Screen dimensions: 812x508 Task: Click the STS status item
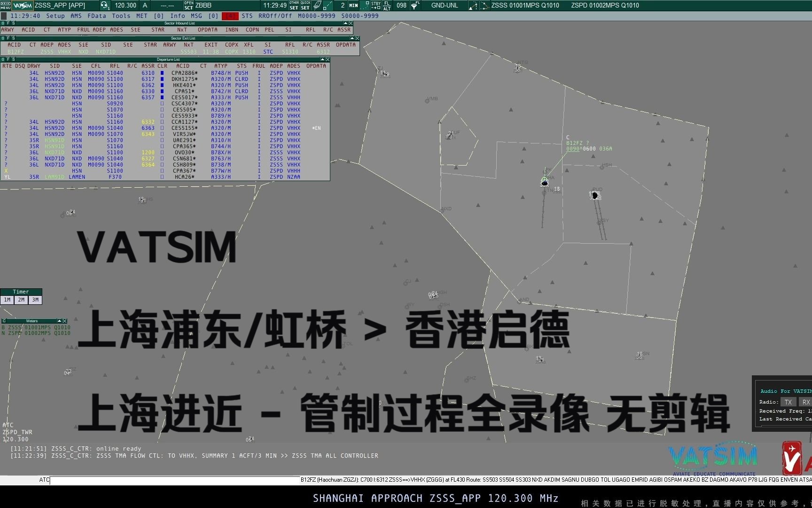tap(247, 16)
